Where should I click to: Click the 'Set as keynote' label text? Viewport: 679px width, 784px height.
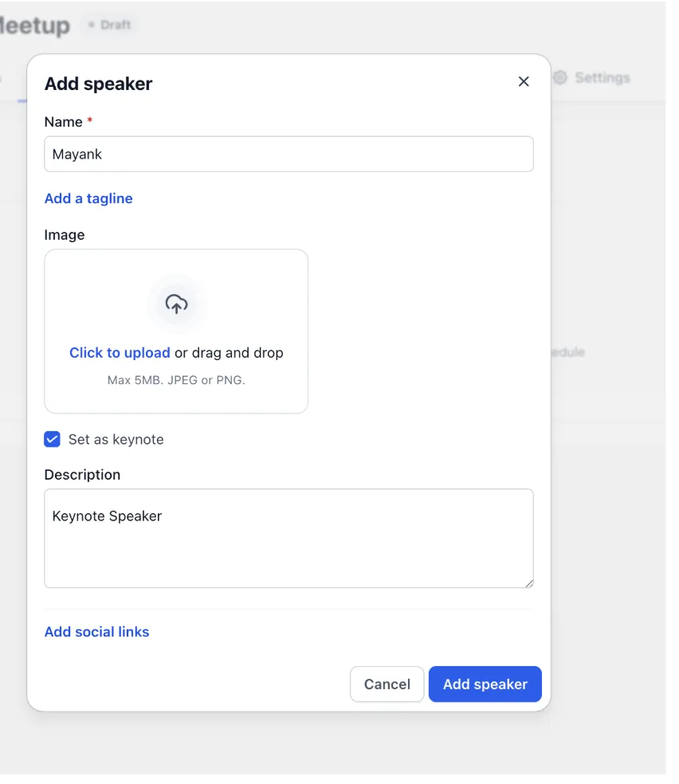pos(116,440)
